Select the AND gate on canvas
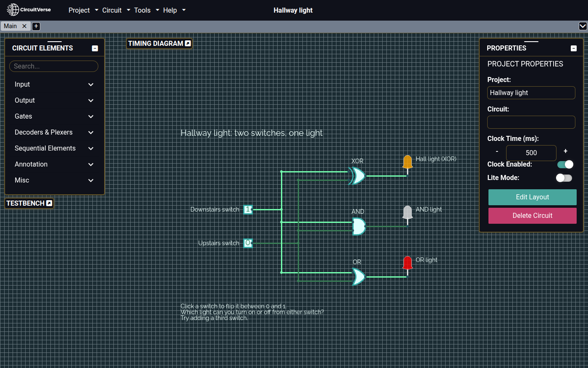588x368 pixels. point(359,226)
